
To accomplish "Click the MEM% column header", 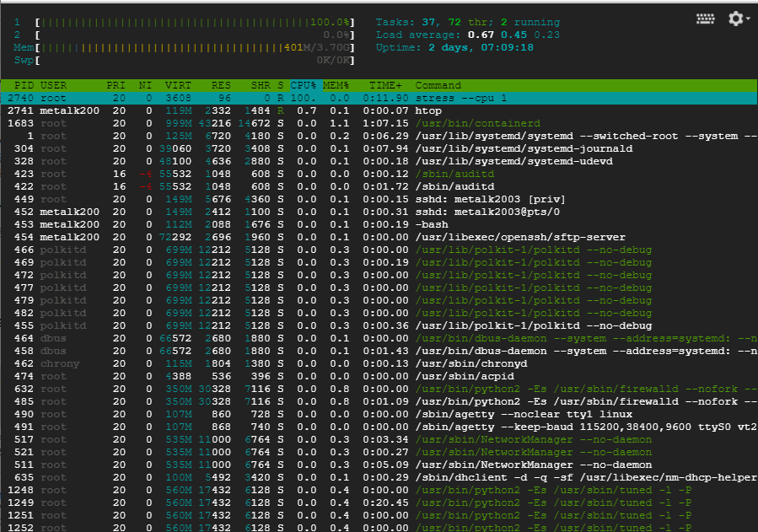I will (x=336, y=85).
